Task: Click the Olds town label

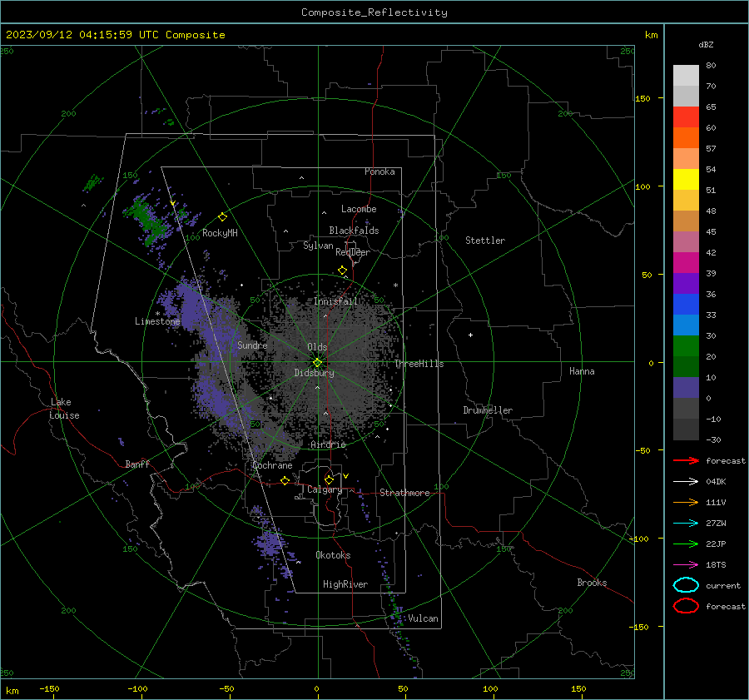Action: [317, 346]
